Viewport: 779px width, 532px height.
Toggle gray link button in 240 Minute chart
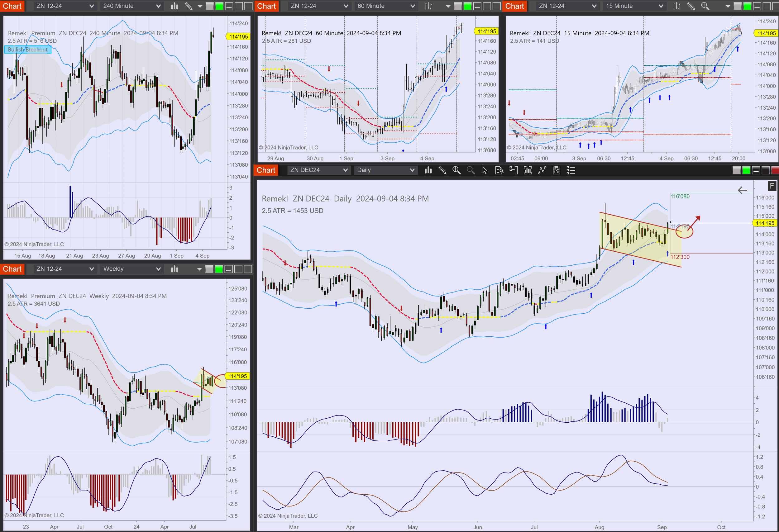(x=209, y=6)
